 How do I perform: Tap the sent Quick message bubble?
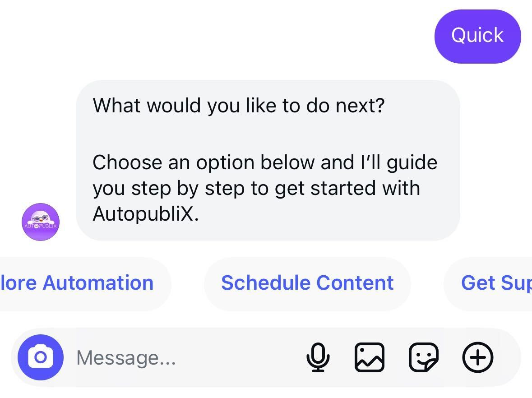(x=477, y=35)
